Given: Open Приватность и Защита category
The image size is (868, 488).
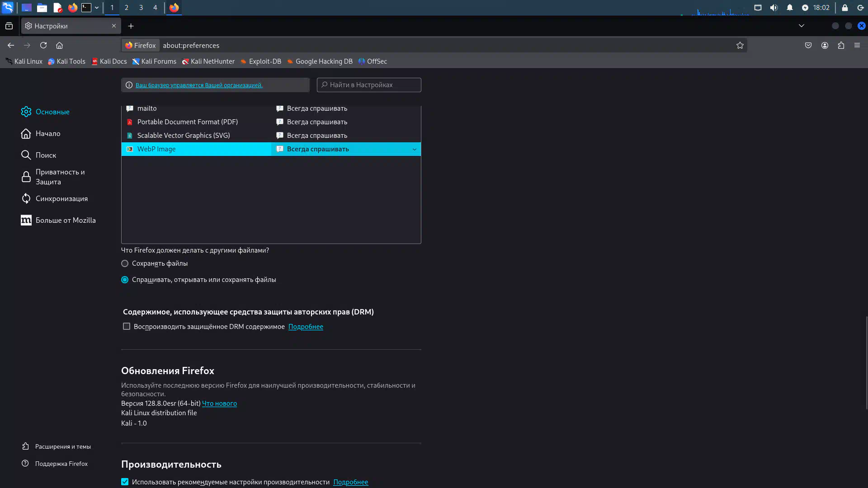Looking at the screenshot, I should [x=53, y=177].
